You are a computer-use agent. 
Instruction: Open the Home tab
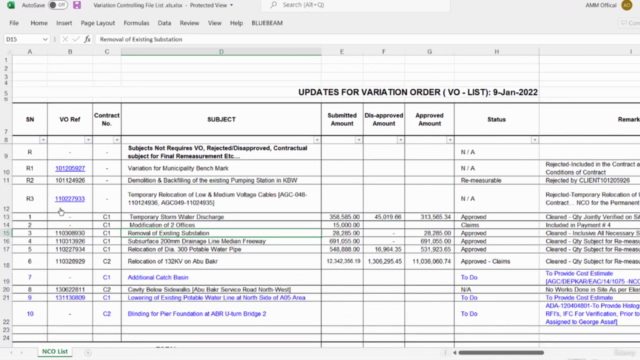(x=39, y=23)
